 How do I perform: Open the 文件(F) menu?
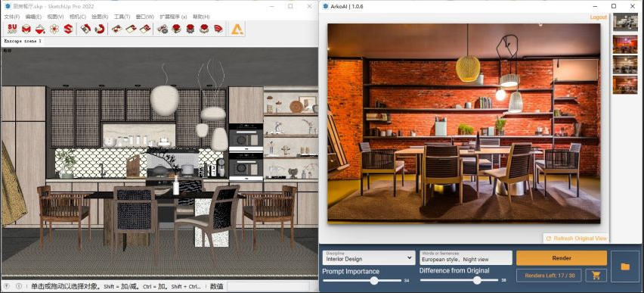click(x=11, y=17)
